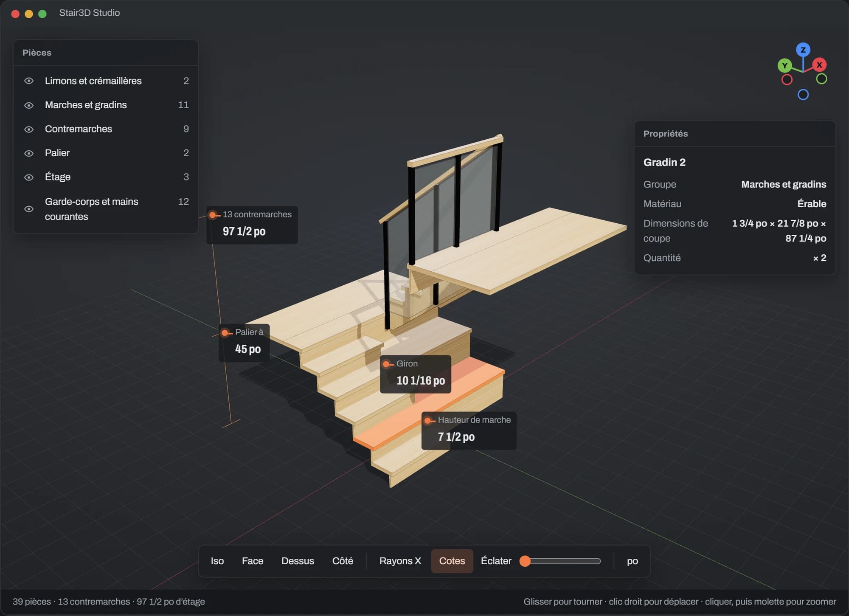Screen dimensions: 849x616
Task: Enable Rayons X mode
Action: (x=400, y=561)
